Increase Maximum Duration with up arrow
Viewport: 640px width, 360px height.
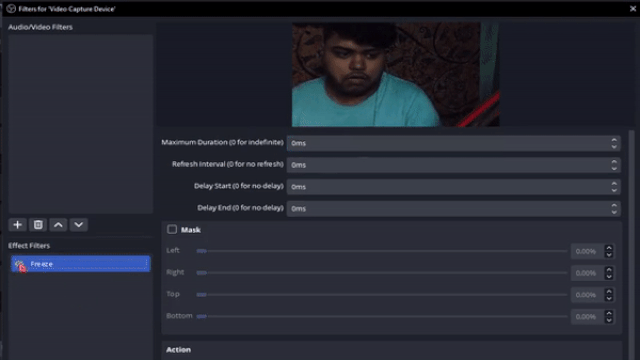coord(614,140)
